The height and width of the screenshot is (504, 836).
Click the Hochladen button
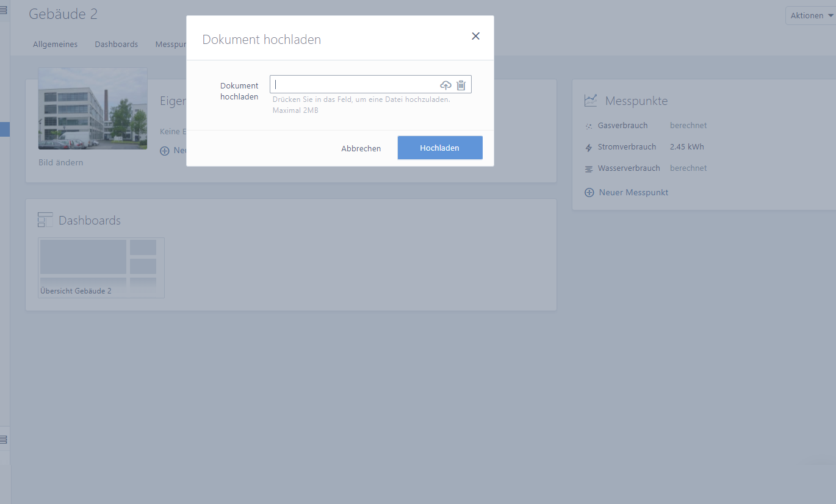[440, 148]
